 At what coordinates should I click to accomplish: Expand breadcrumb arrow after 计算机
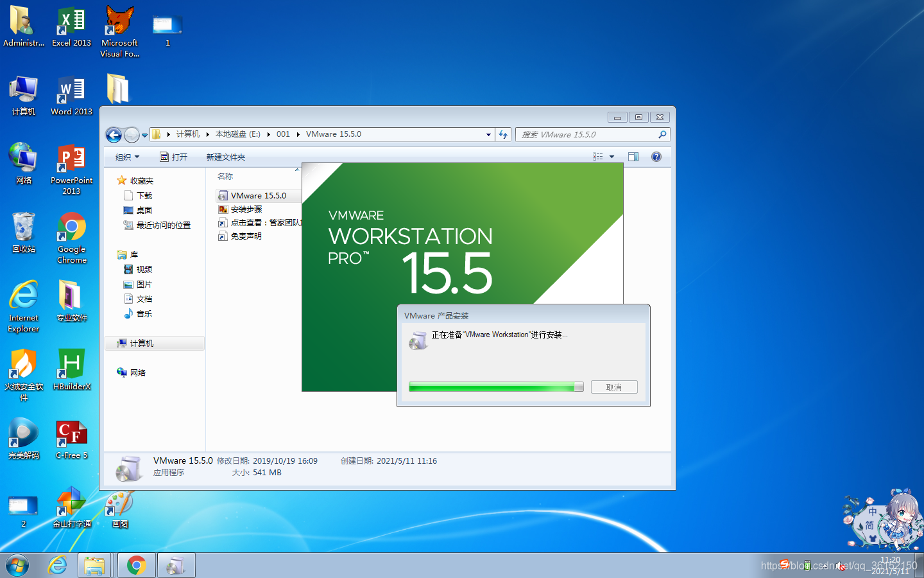(x=208, y=134)
